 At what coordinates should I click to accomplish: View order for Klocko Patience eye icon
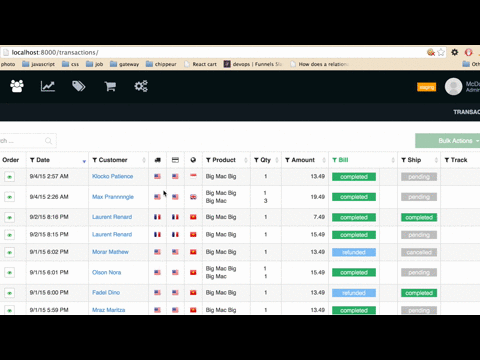point(10,177)
